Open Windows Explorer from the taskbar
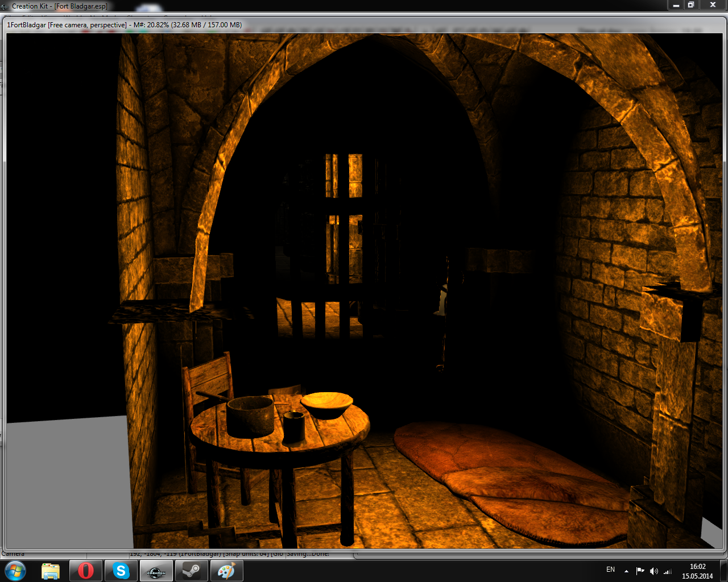The image size is (728, 582). (x=51, y=571)
